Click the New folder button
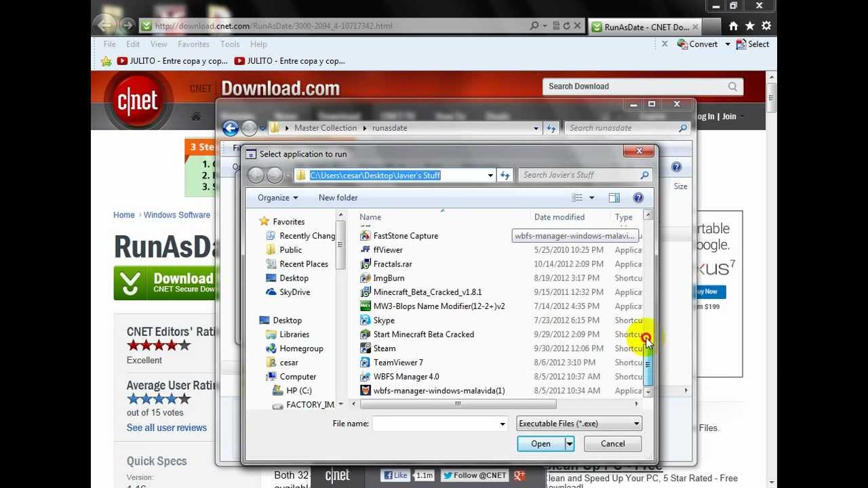The height and width of the screenshot is (488, 868). point(338,198)
